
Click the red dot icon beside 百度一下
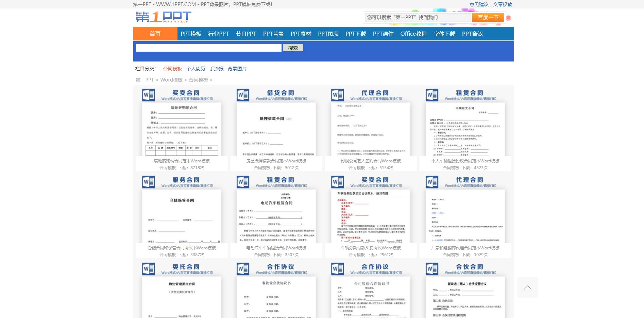(x=509, y=18)
